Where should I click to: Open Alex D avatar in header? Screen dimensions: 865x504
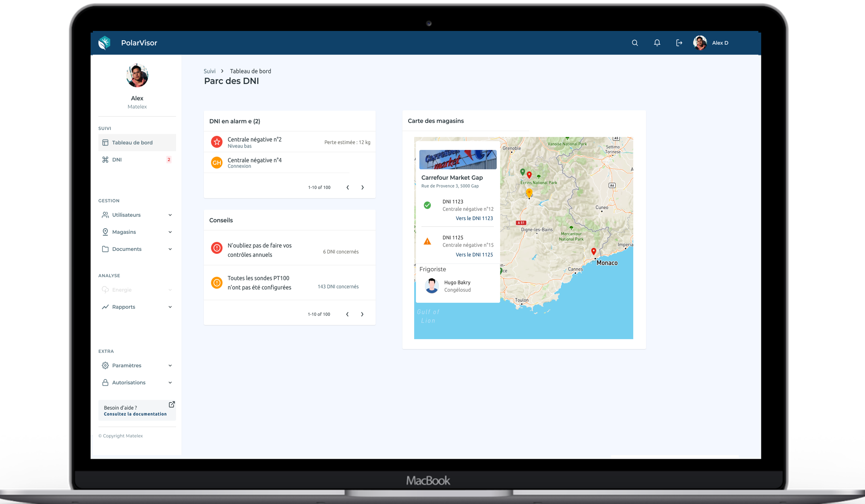point(700,43)
